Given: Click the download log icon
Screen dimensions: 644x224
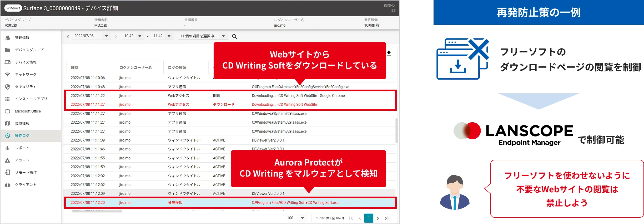Looking at the screenshot, I should pos(389,53).
